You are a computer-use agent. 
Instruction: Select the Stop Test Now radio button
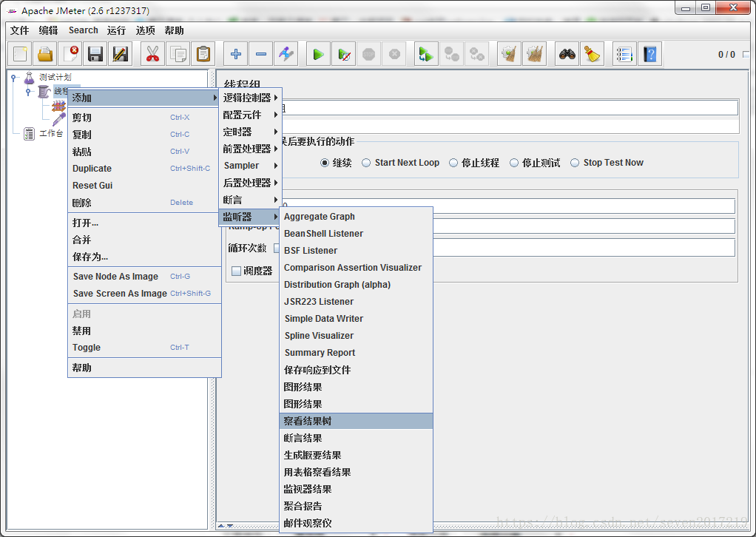point(575,163)
